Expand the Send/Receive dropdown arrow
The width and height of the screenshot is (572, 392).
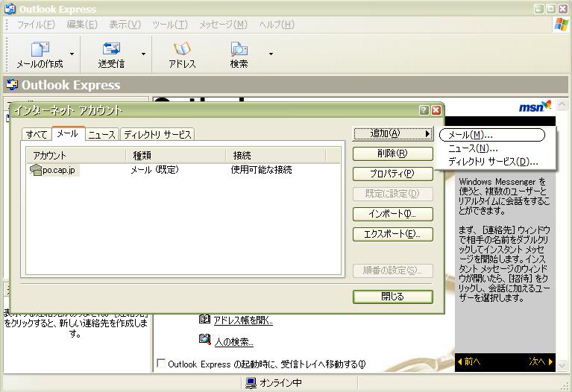[x=143, y=54]
